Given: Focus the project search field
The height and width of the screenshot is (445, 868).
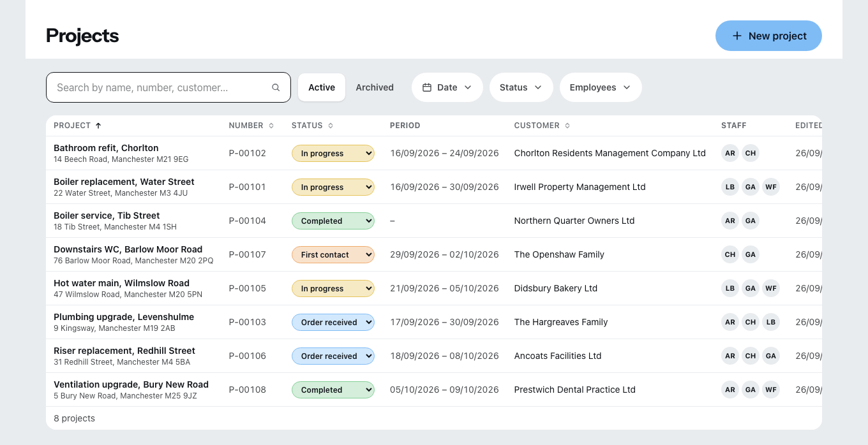Looking at the screenshot, I should coord(168,87).
